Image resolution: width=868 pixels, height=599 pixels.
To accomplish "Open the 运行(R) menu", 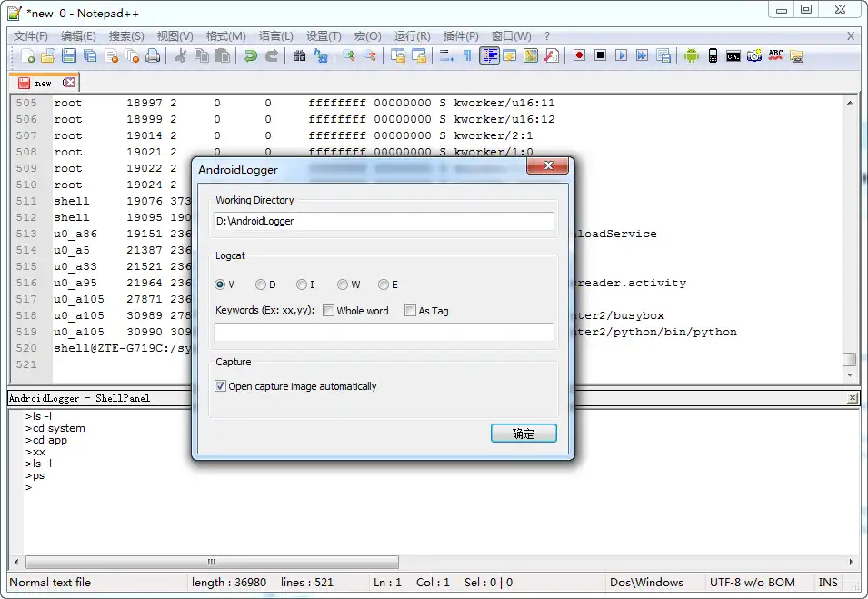I will [412, 36].
